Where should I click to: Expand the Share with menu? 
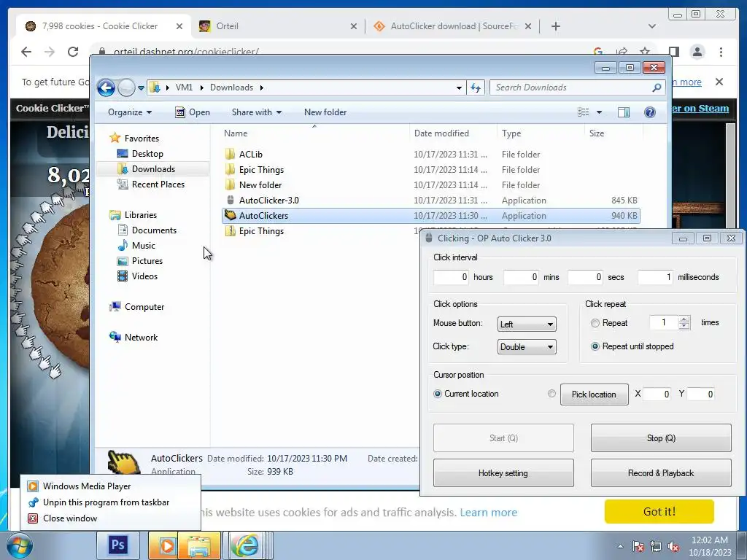pos(256,112)
